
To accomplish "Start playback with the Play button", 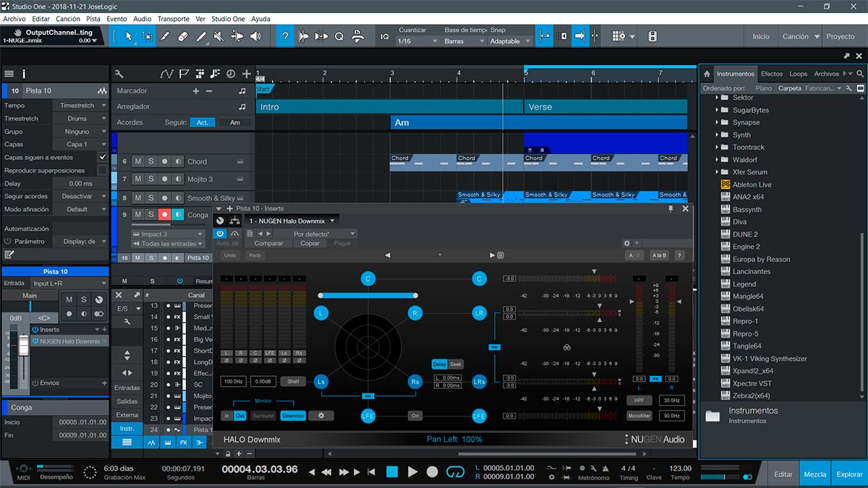I will 412,472.
